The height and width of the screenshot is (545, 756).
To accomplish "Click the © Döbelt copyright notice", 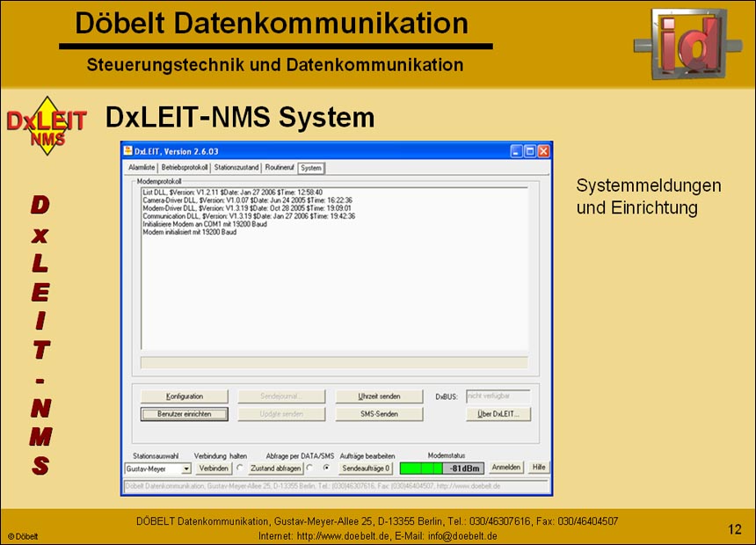I will tap(23, 536).
